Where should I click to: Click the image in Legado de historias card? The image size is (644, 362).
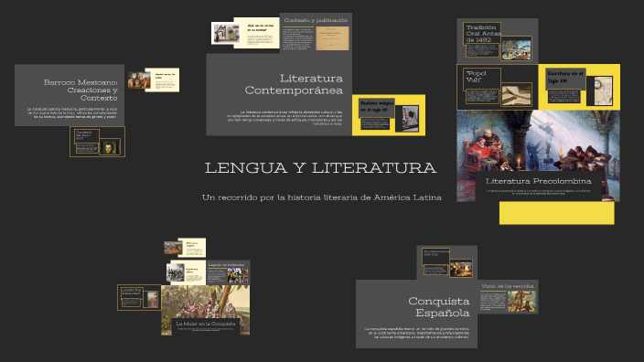238,276
